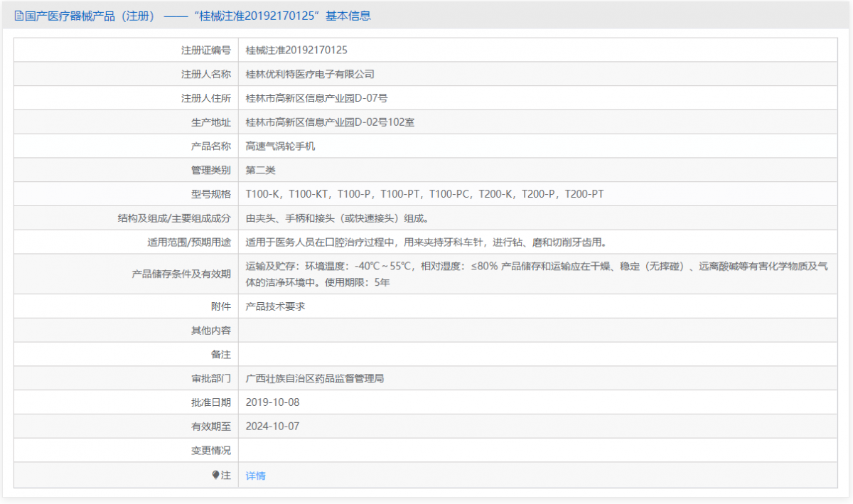Click the composition text 由夹头、手柄和接头
The height and width of the screenshot is (504, 853).
pos(337,218)
